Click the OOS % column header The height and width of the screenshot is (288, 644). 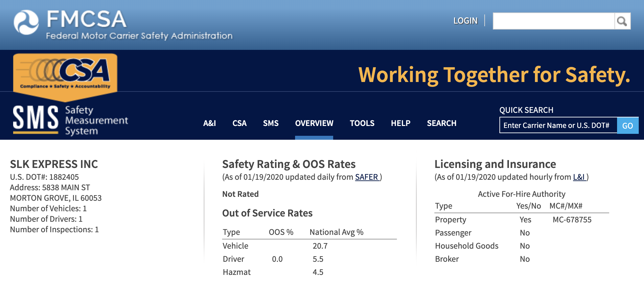281,232
